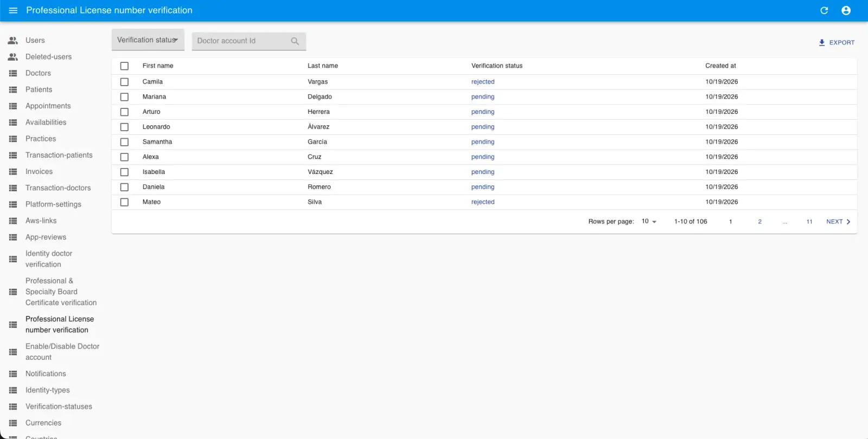This screenshot has width=868, height=439.
Task: Open Transaction-doctors in the sidebar
Action: point(58,188)
